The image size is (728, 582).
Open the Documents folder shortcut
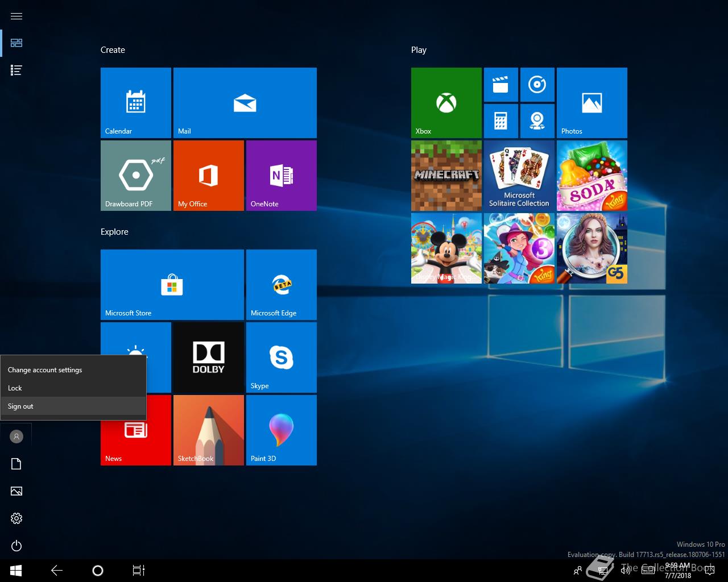16,464
